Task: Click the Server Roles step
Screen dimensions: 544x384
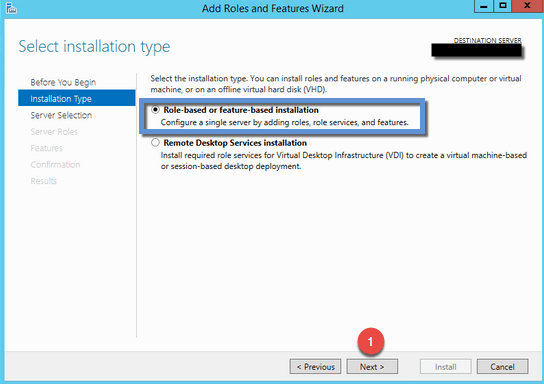Action: (x=54, y=132)
